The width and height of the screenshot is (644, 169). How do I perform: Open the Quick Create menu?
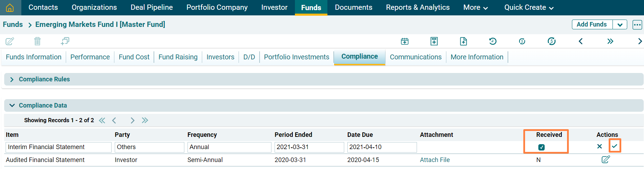(529, 7)
